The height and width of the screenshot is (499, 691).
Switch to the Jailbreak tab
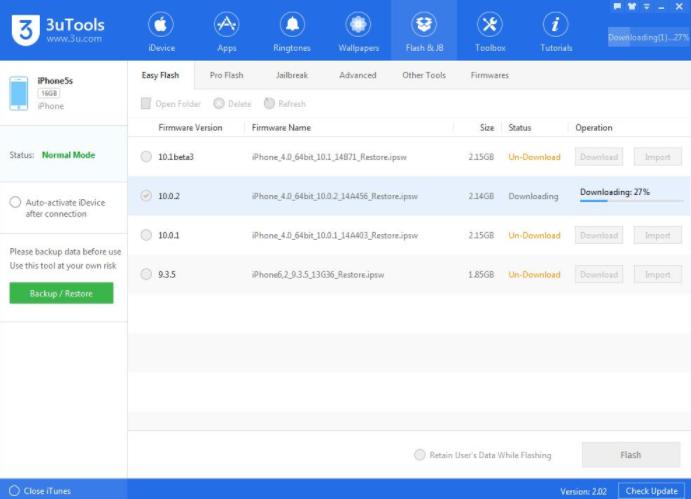tap(292, 75)
